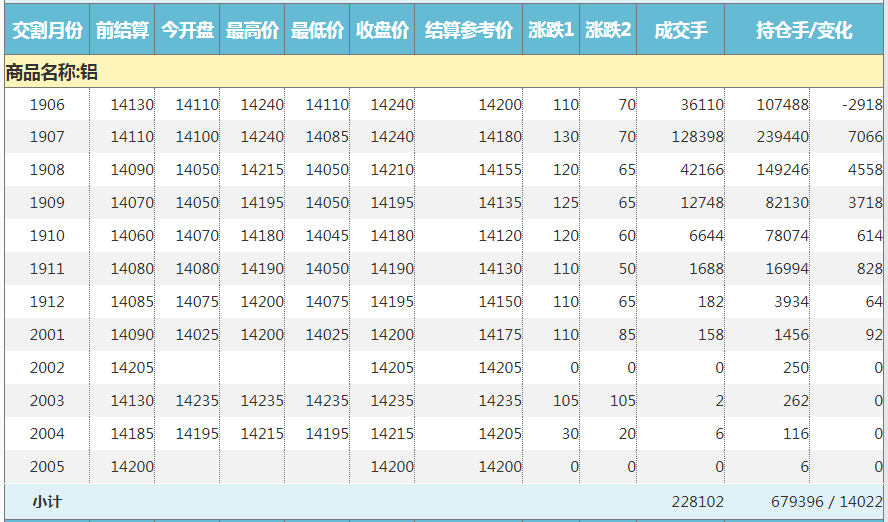Click the 成交手 column header

pyautogui.click(x=680, y=31)
